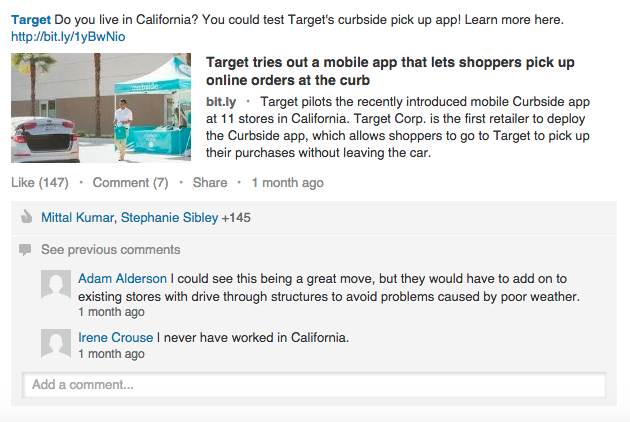
Task: Like the post with 147 likes
Action: click(x=40, y=182)
